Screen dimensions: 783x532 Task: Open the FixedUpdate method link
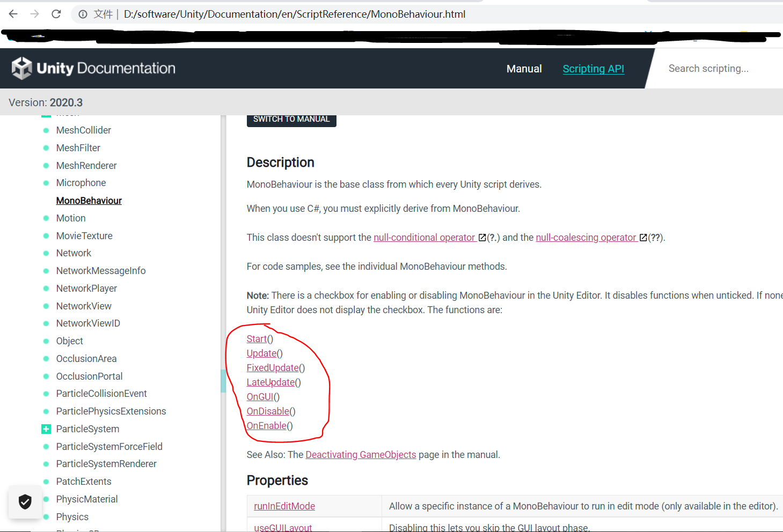(x=272, y=368)
